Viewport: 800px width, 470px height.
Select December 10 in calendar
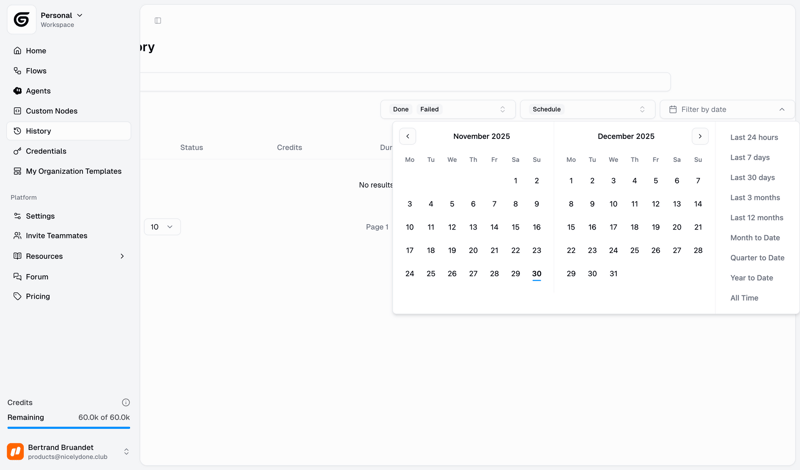(x=613, y=204)
